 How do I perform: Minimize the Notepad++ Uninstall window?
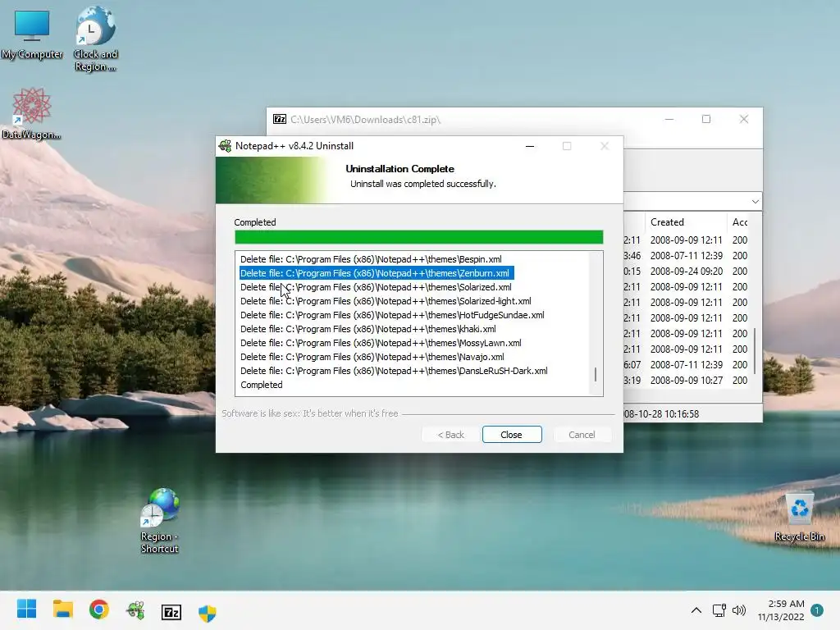coord(530,146)
